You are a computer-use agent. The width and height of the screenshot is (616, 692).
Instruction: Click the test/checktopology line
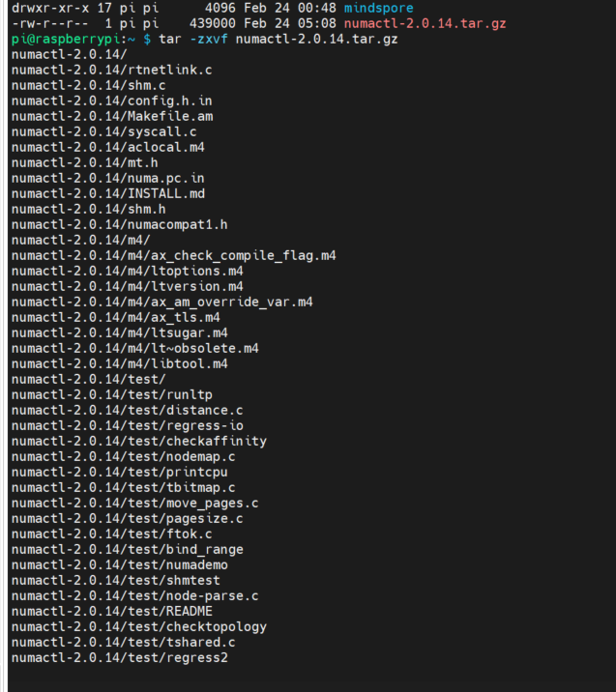(x=138, y=626)
